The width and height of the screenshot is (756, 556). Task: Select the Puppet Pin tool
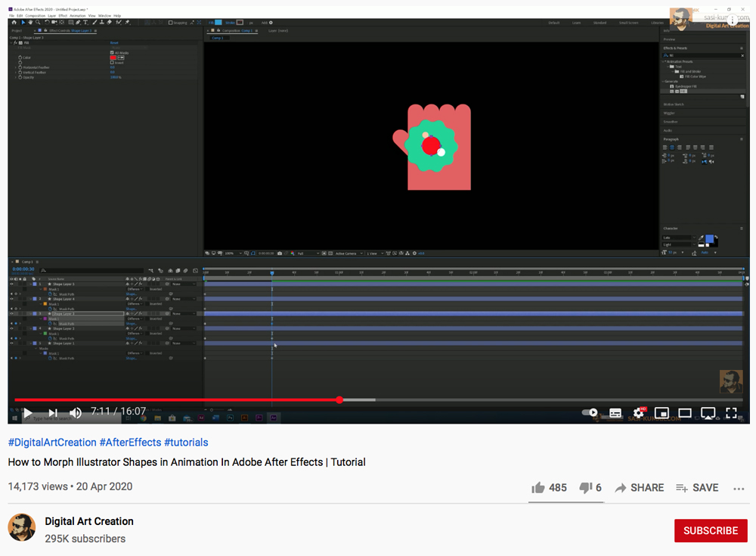[127, 23]
